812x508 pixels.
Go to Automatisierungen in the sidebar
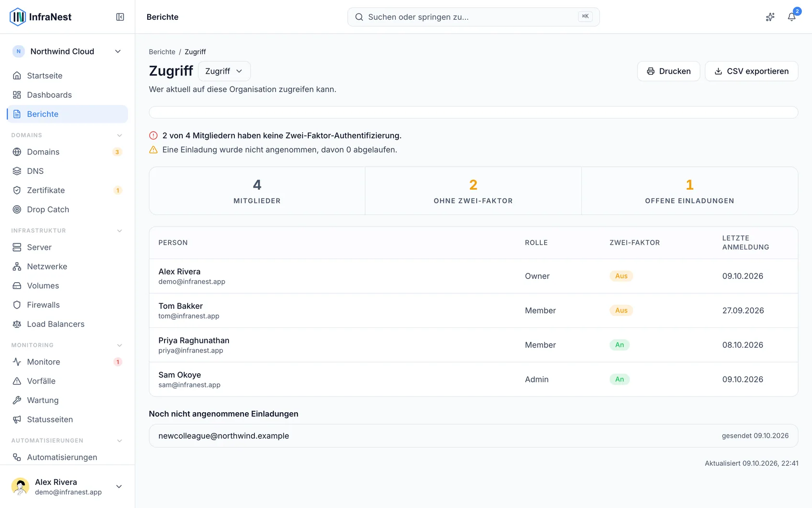(x=67, y=457)
